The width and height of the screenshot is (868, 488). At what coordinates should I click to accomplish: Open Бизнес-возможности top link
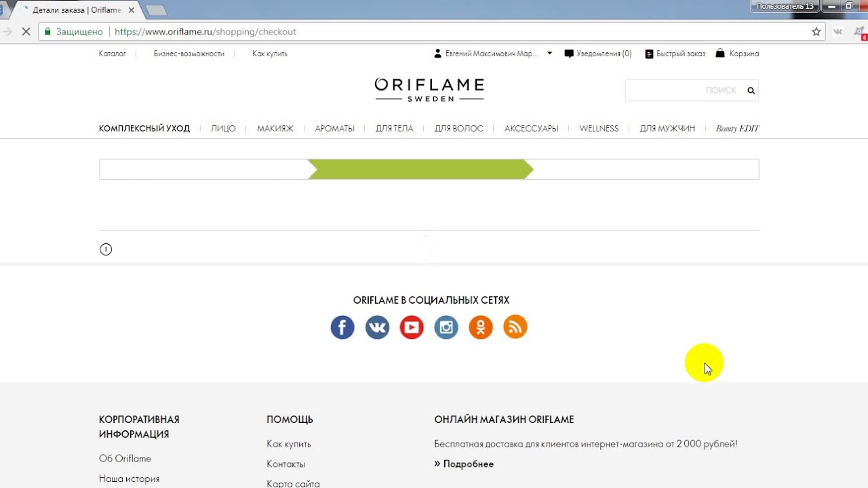tap(189, 54)
